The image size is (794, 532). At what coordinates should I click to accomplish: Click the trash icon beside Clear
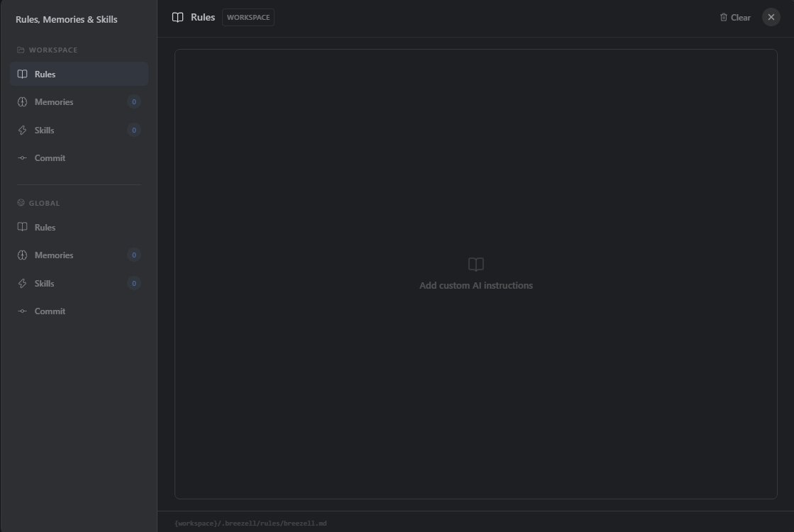[x=724, y=17]
